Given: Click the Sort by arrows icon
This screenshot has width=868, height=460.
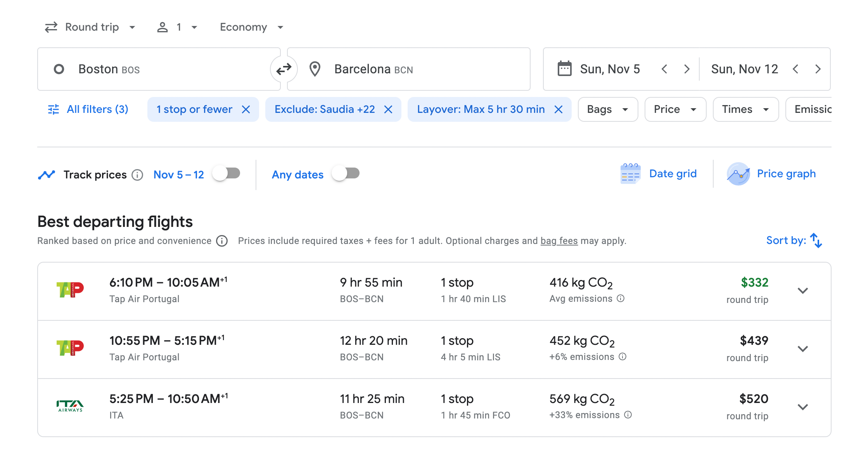Looking at the screenshot, I should pyautogui.click(x=816, y=240).
